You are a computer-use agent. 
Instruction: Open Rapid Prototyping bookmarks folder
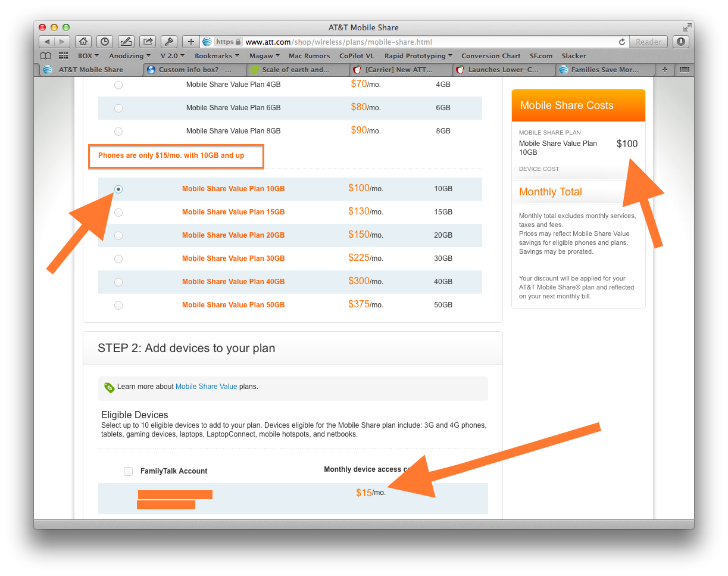(x=418, y=56)
